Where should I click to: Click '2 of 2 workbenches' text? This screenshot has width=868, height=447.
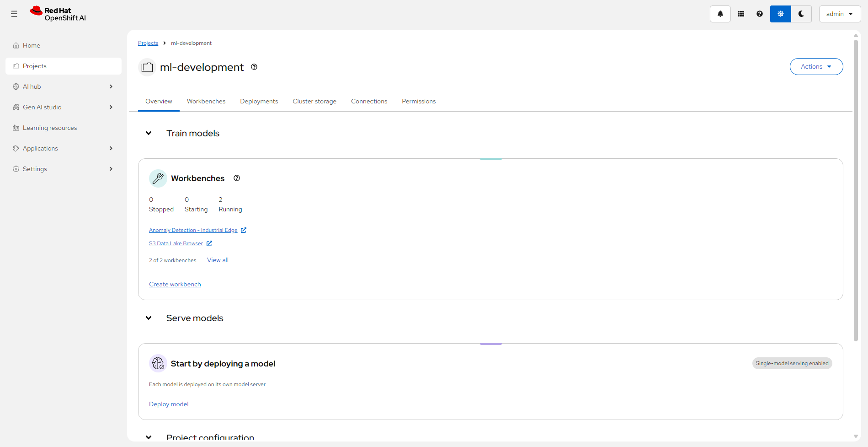coord(172,260)
